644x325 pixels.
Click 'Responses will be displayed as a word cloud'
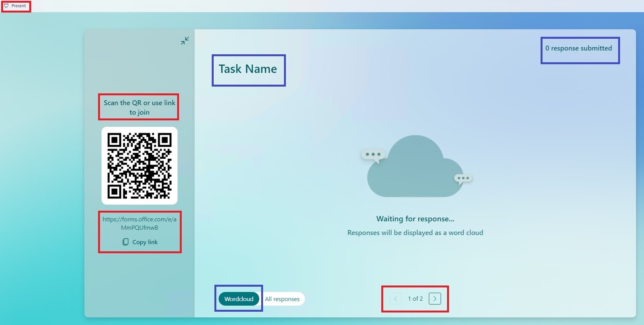[x=415, y=233]
